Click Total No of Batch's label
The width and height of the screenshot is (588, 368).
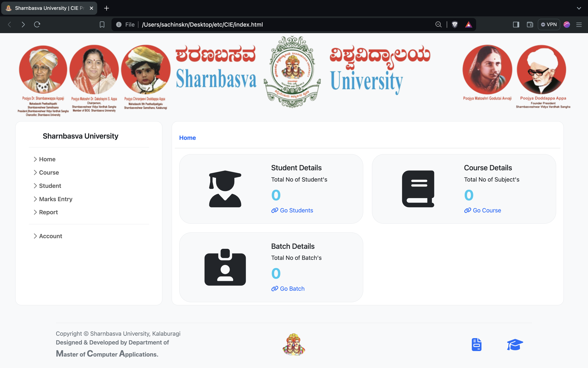(296, 258)
